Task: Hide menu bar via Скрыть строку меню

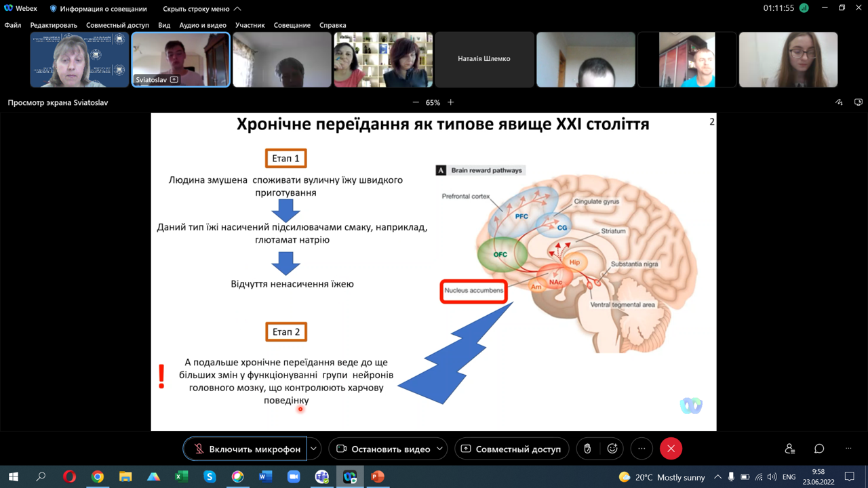Action: [x=201, y=9]
